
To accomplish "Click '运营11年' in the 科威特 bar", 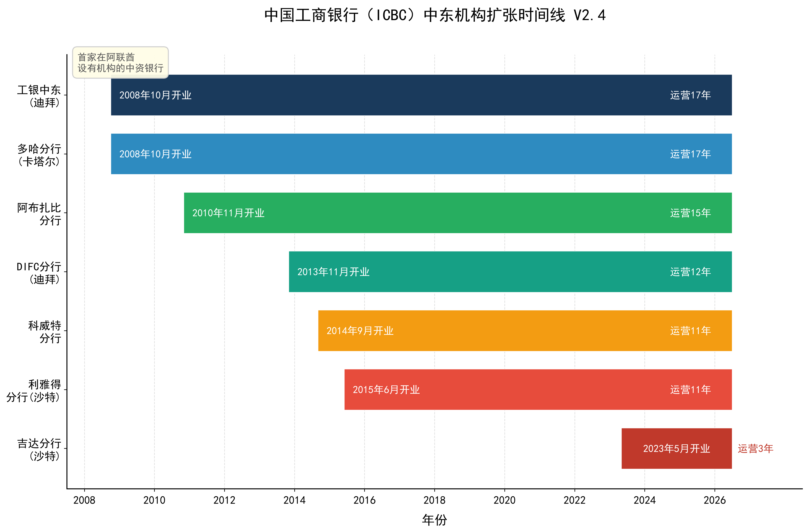I will (691, 331).
